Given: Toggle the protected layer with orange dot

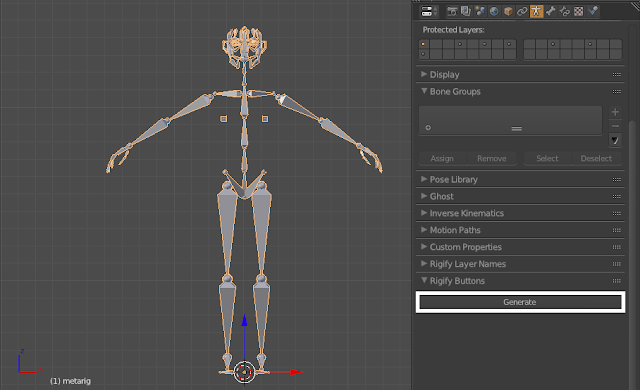Looking at the screenshot, I should pos(424,44).
